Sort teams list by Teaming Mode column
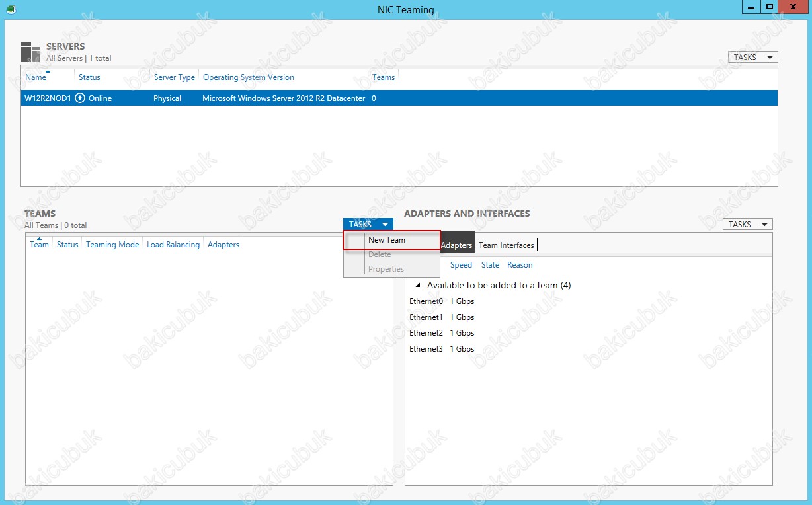812x505 pixels. pyautogui.click(x=112, y=245)
